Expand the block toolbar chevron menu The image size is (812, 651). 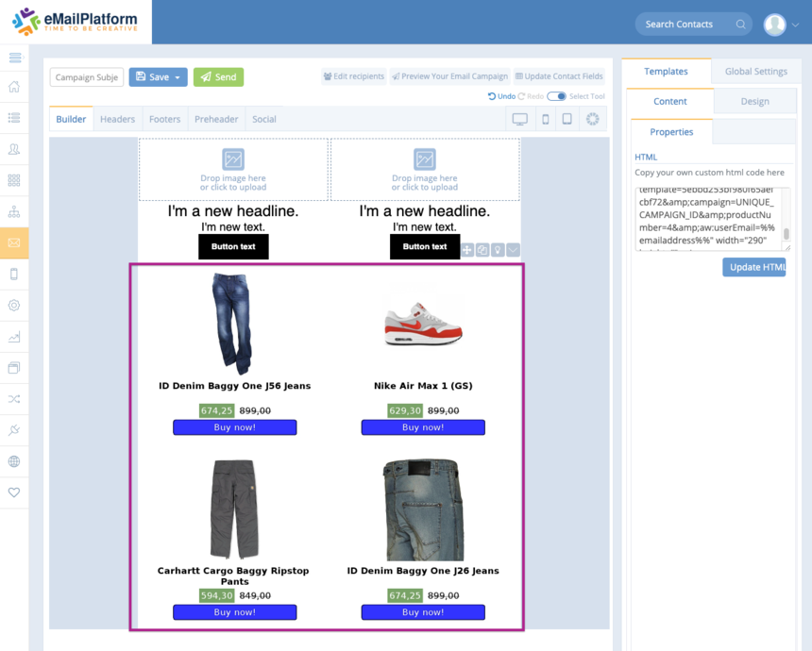coord(513,250)
